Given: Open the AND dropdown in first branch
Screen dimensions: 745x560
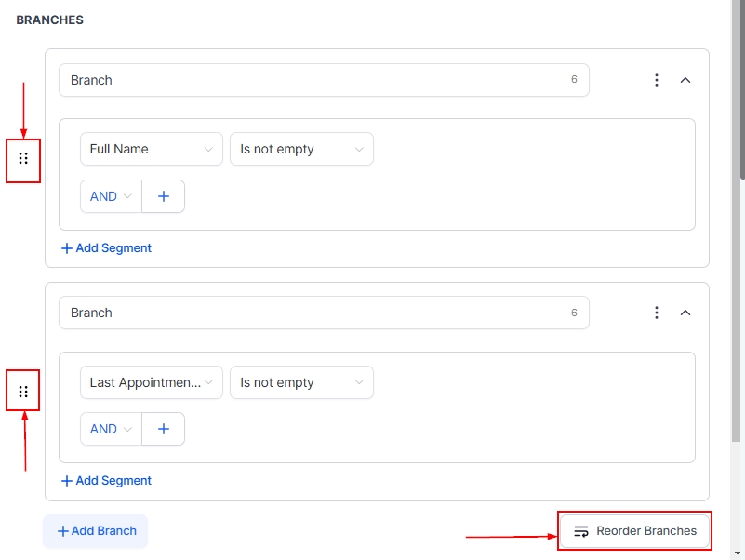Looking at the screenshot, I should point(111,196).
